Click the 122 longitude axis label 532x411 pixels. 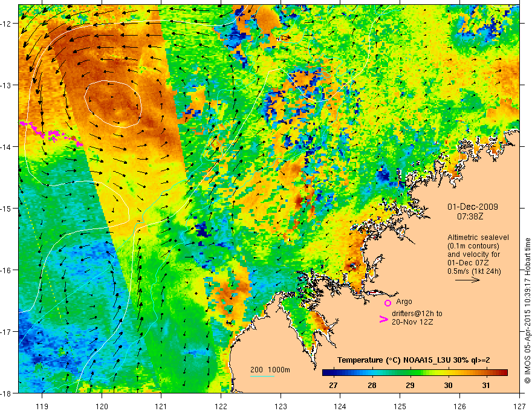pyautogui.click(x=221, y=406)
